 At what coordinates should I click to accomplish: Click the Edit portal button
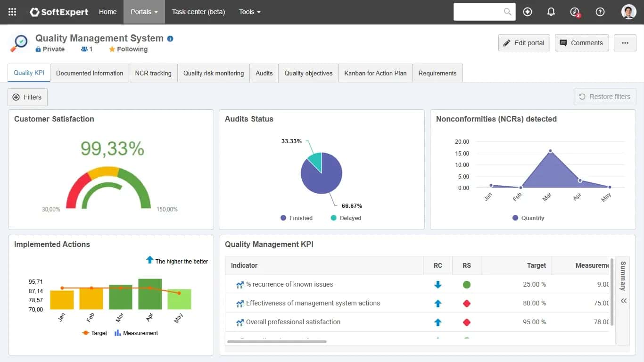pos(524,43)
